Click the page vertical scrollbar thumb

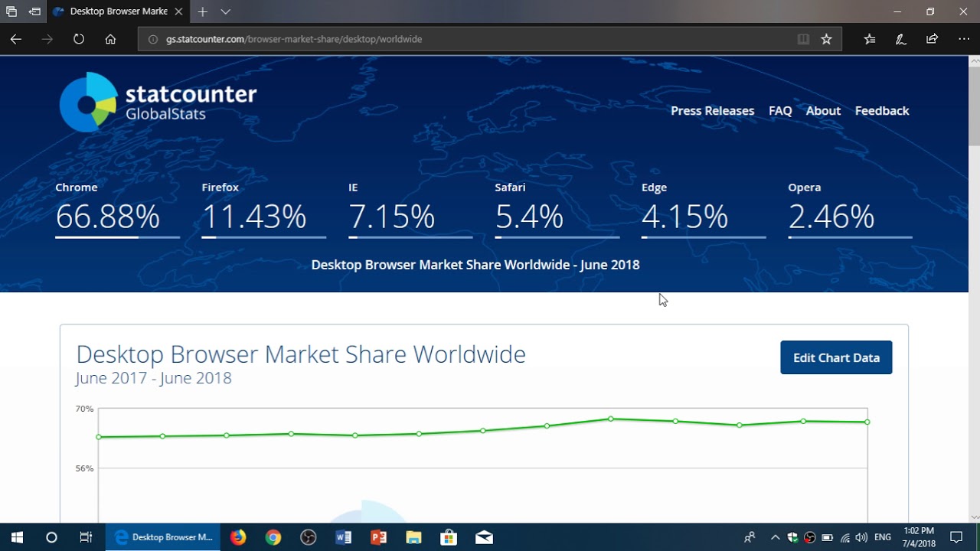click(974, 105)
